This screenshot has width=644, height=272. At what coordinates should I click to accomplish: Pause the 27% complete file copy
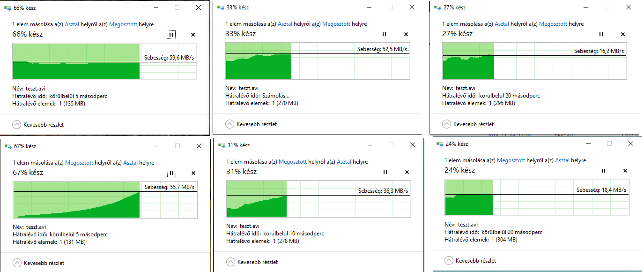click(x=601, y=34)
